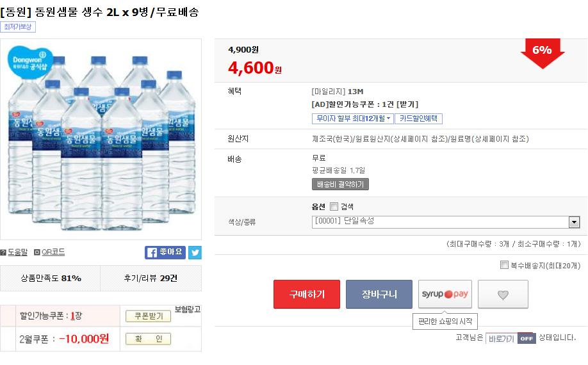Screen dimensions: 588x365
Task: Pay with Syrup Pay
Action: [445, 295]
